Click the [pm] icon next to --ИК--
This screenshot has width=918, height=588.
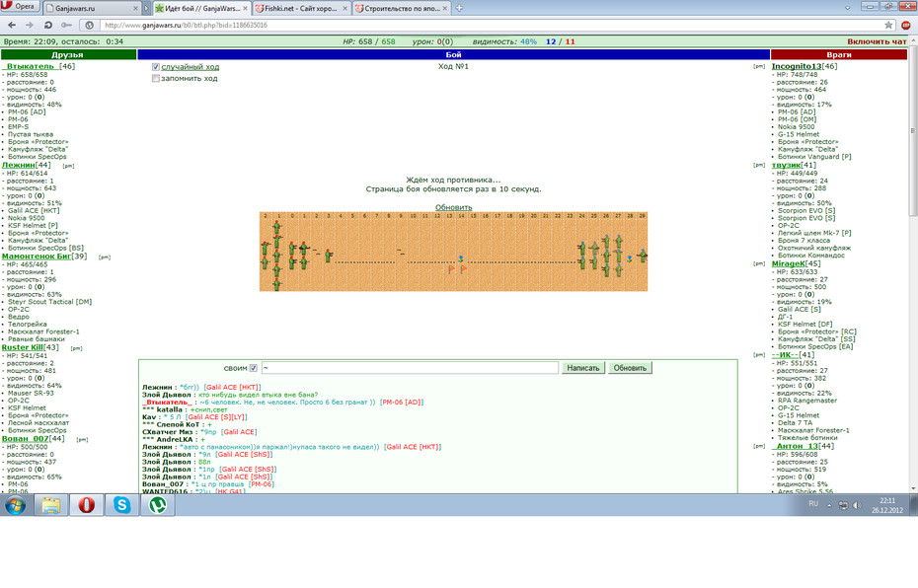[x=759, y=355]
